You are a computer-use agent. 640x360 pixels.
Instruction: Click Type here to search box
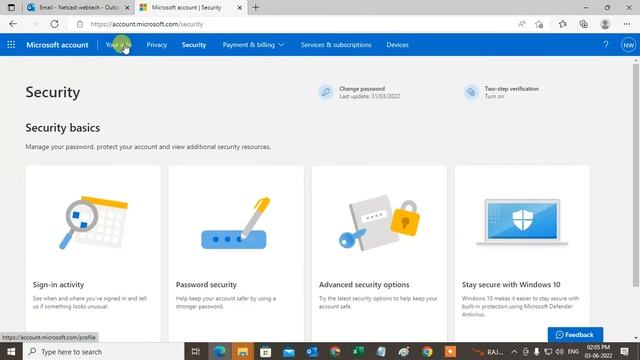tap(104, 351)
